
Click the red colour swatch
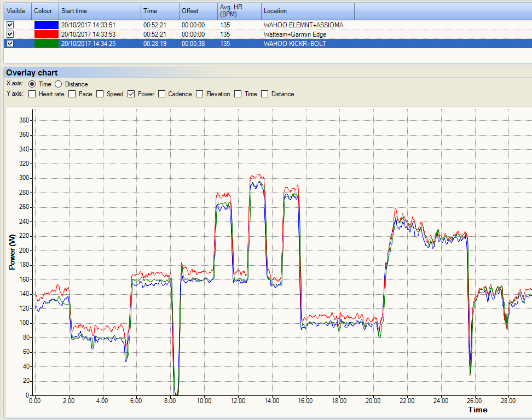[x=47, y=34]
